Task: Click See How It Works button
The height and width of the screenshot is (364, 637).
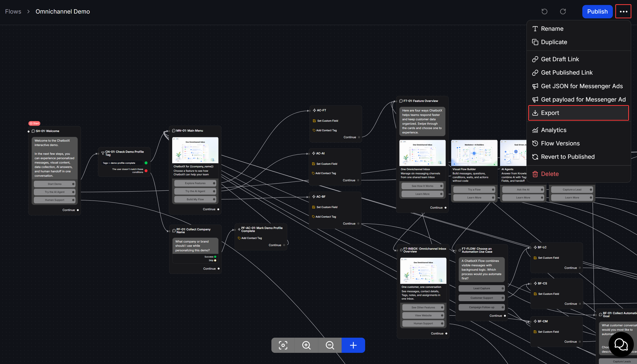Action: 422,186
